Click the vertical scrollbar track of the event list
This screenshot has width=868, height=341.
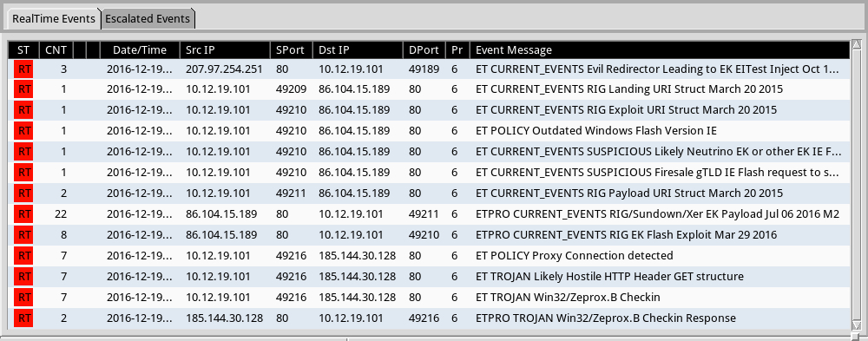click(x=857, y=185)
